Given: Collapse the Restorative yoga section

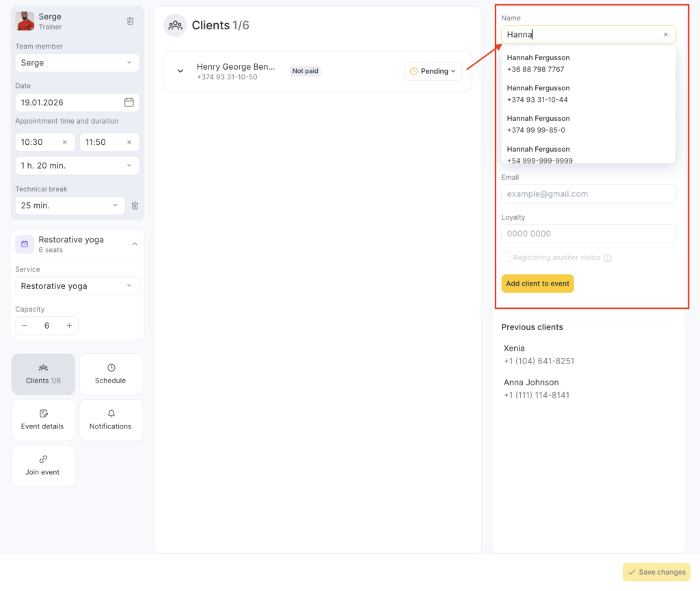Looking at the screenshot, I should (x=135, y=244).
